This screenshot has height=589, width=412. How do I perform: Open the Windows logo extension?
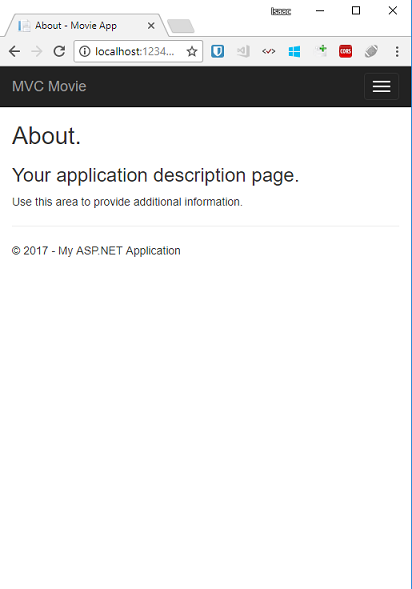pyautogui.click(x=294, y=51)
